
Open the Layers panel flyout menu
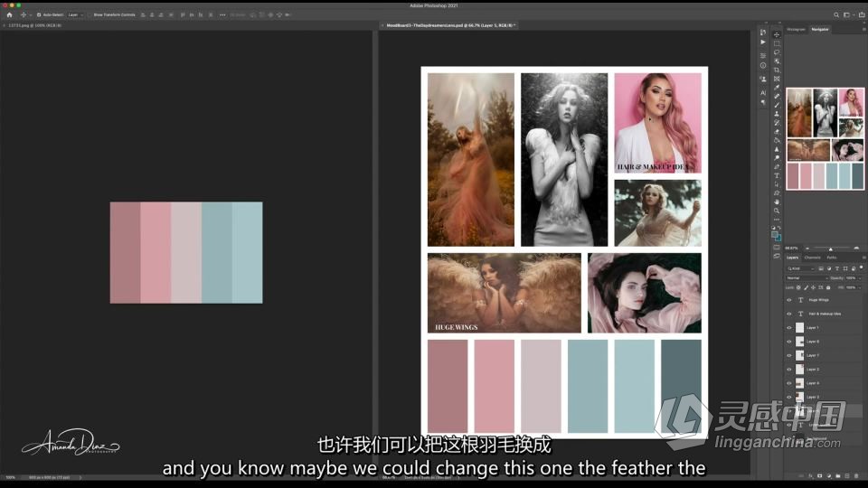(x=863, y=258)
